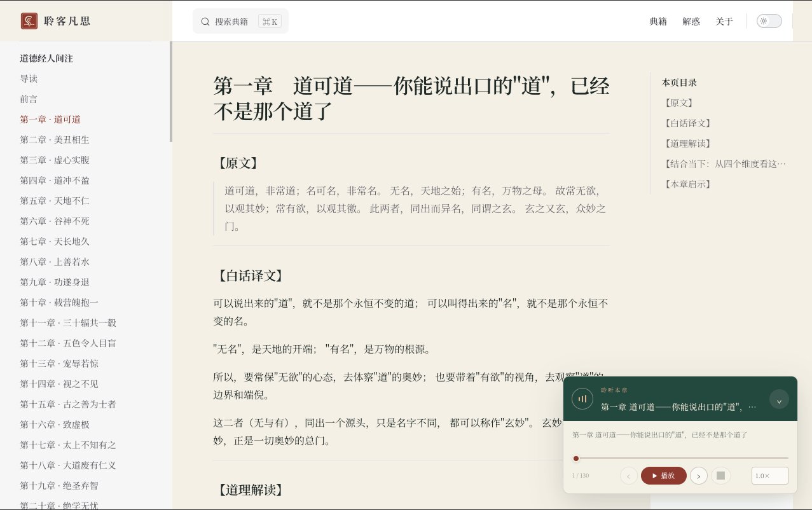Select 第九章 · 功遂身退 in sidebar
This screenshot has height=510, width=812.
[55, 282]
